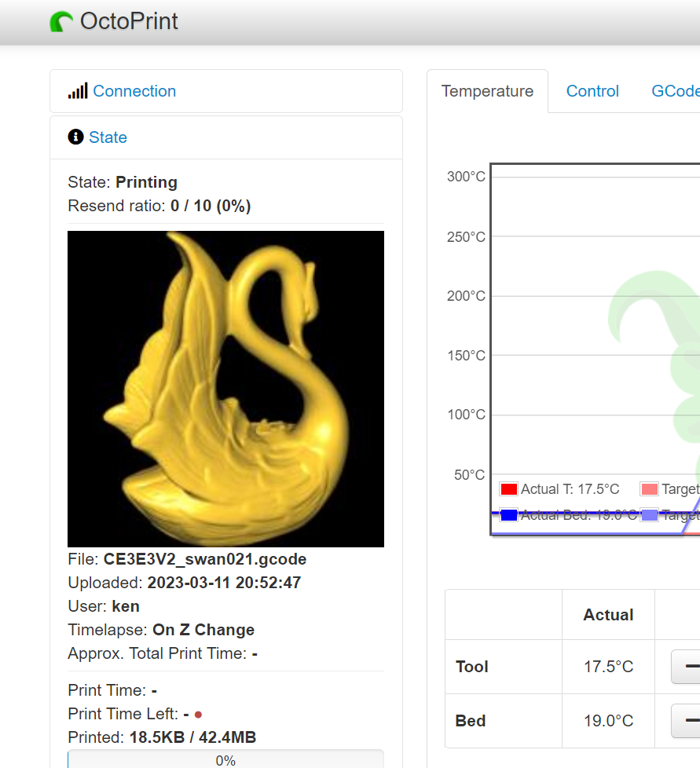Click the file name CE3E3V2_swan021.gcode
The height and width of the screenshot is (768, 700).
click(205, 559)
